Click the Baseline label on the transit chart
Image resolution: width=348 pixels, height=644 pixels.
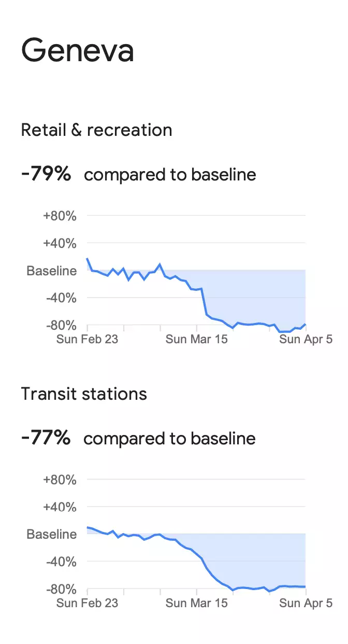[x=52, y=535]
